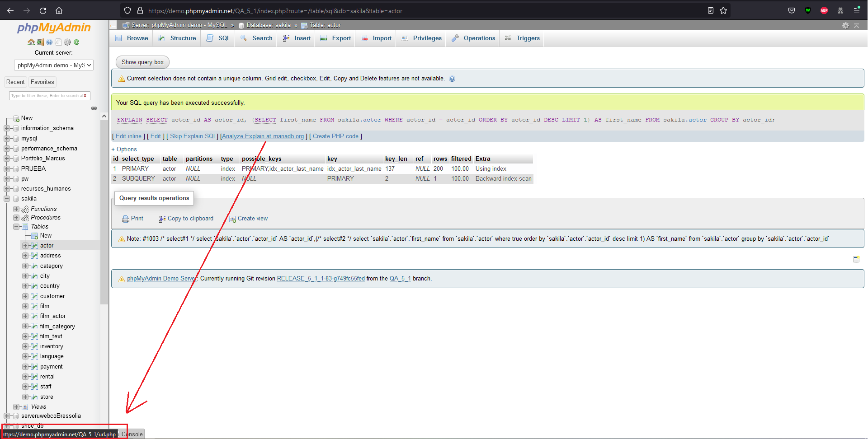
Task: Refresh the navigation panel with the green arrow icon
Action: click(76, 42)
